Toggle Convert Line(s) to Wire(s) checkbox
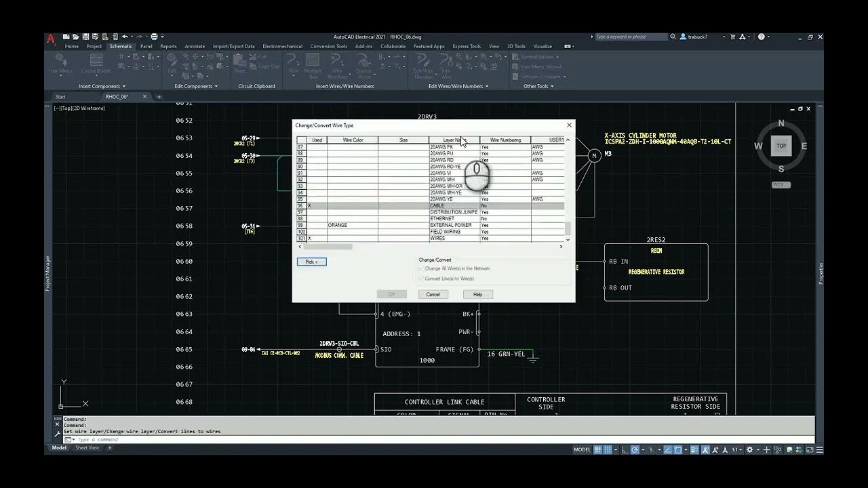Screen dimensions: 868x488 [421, 279]
